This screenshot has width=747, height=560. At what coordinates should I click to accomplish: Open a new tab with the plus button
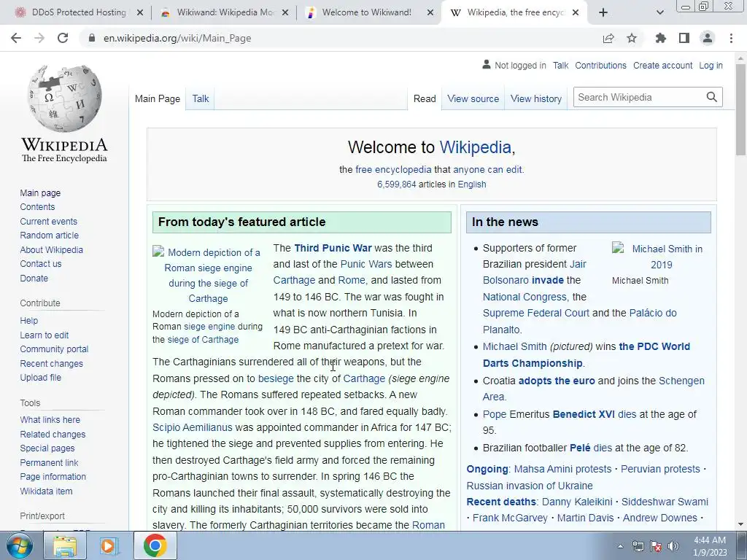(603, 12)
